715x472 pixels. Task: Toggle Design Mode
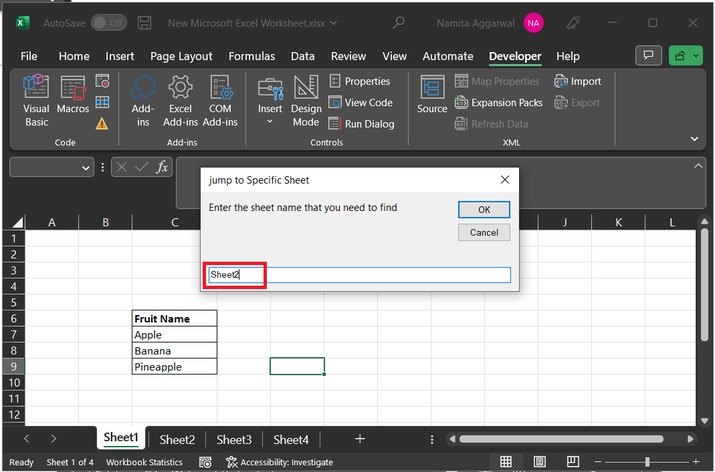click(x=306, y=100)
